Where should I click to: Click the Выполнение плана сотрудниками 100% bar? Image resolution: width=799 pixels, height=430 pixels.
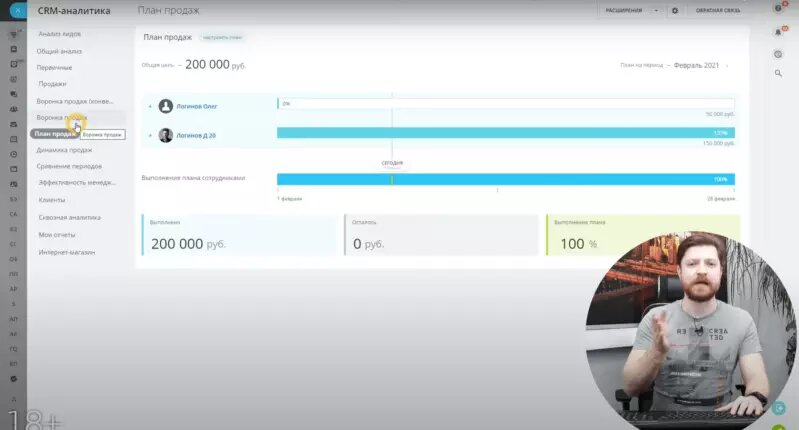point(505,179)
